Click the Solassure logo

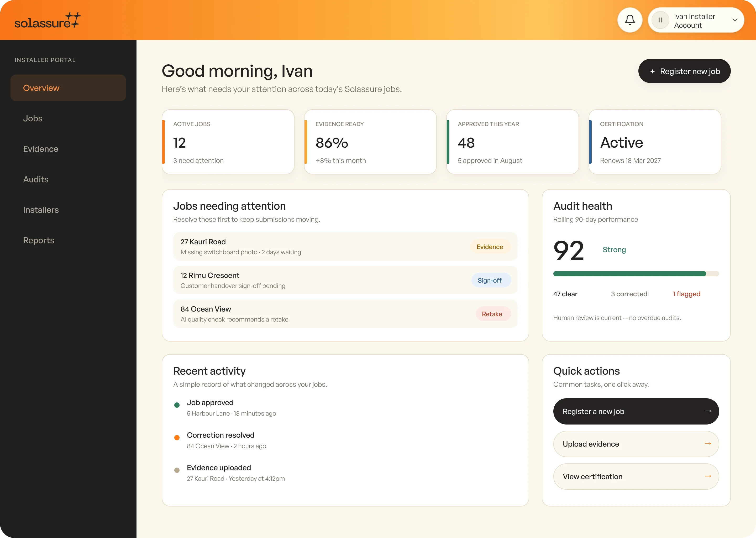pos(48,20)
